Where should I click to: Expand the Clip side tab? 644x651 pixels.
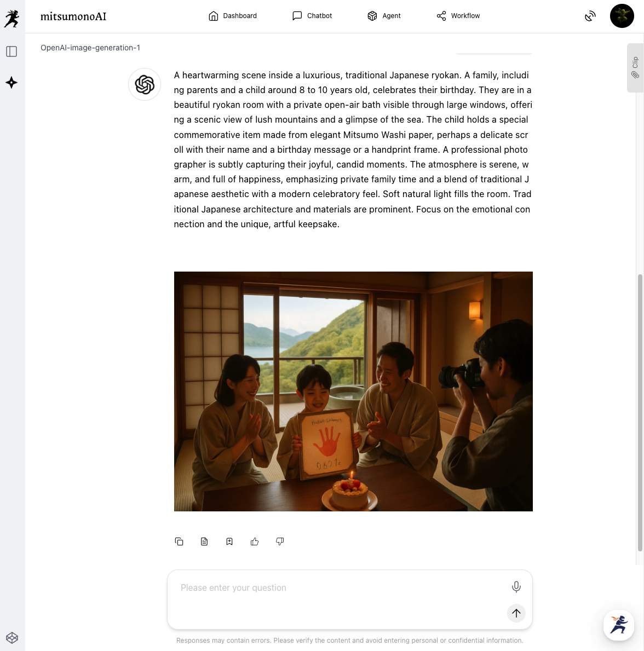coord(635,68)
